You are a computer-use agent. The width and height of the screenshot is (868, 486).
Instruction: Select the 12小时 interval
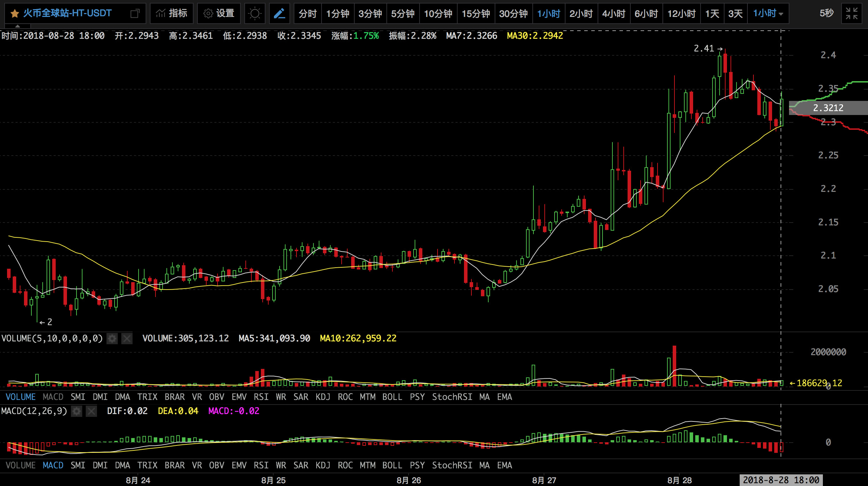(x=681, y=13)
